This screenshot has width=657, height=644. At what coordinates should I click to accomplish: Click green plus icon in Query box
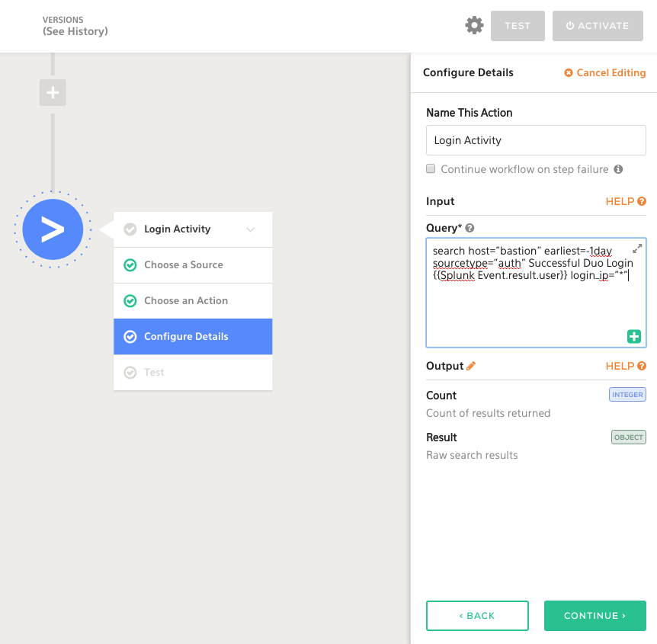[x=634, y=337]
